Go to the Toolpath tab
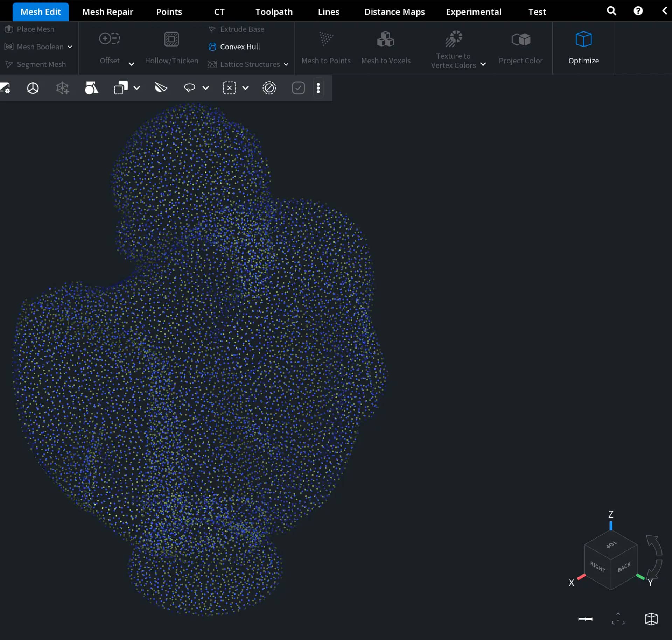 tap(274, 12)
